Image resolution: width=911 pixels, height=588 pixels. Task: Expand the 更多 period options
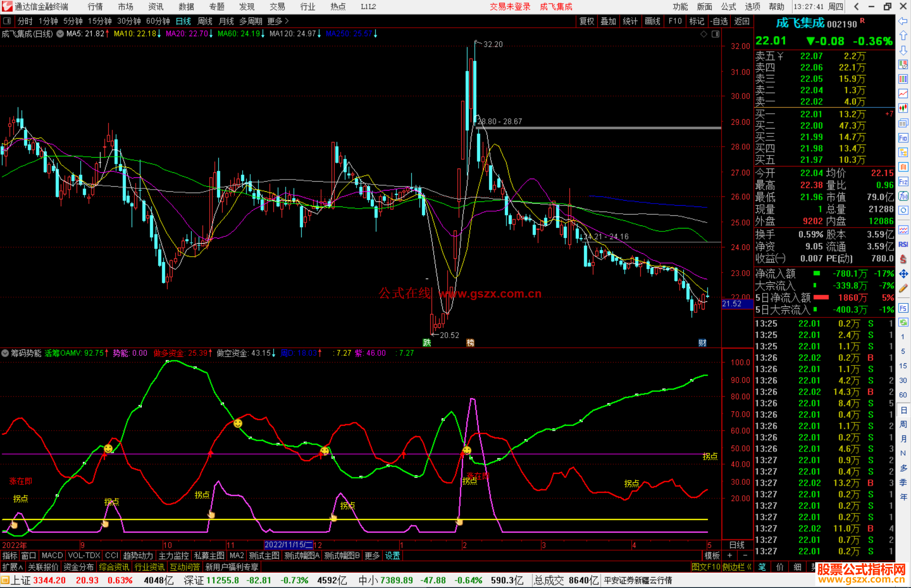pyautogui.click(x=278, y=21)
